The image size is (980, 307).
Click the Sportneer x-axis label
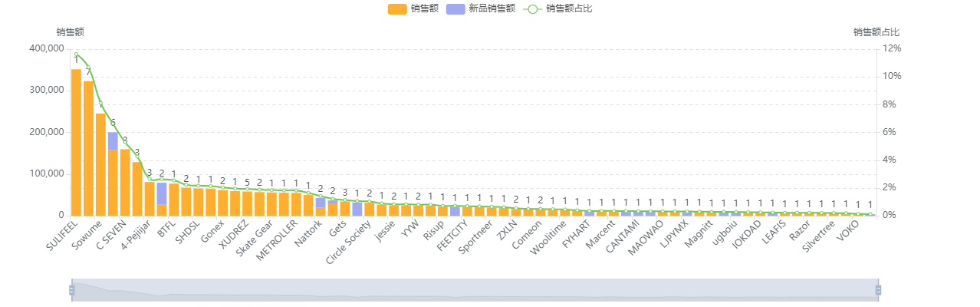[x=476, y=237]
